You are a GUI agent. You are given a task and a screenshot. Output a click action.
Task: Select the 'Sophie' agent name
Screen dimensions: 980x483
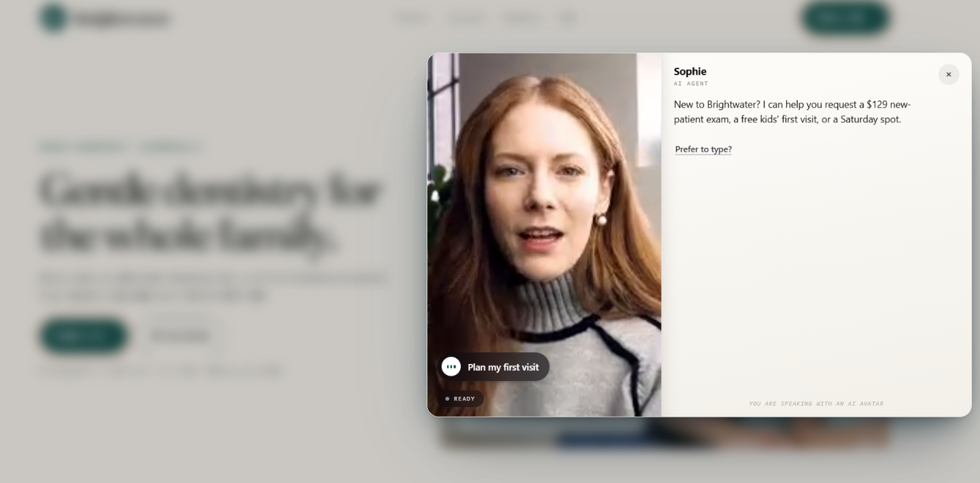[690, 71]
